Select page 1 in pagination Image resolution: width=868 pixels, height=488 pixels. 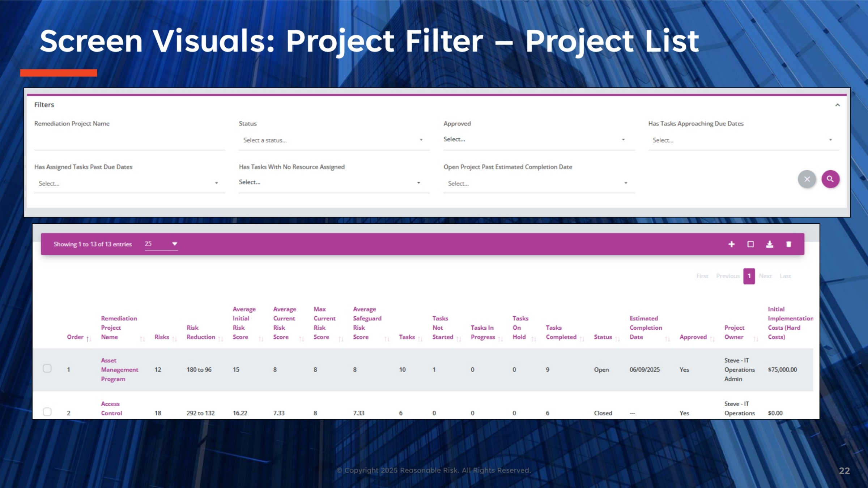749,276
